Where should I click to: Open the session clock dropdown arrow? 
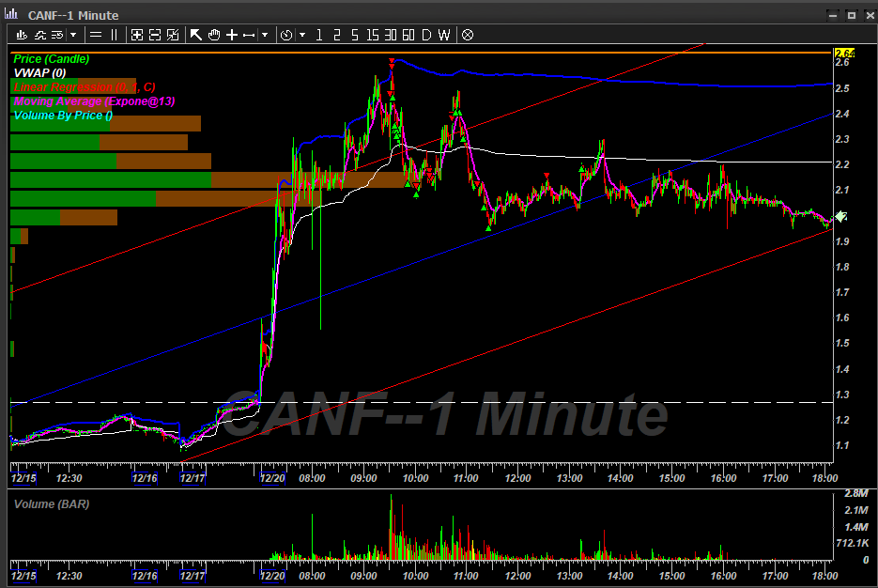[x=302, y=35]
